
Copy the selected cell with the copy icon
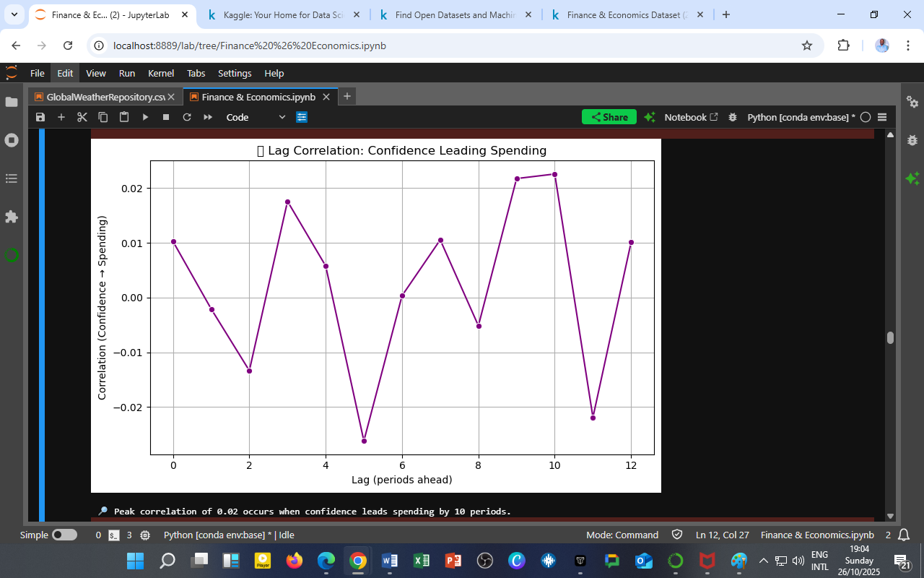pos(103,116)
